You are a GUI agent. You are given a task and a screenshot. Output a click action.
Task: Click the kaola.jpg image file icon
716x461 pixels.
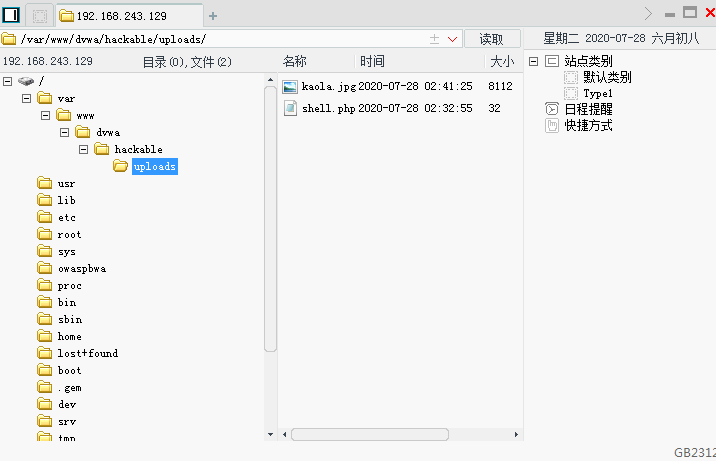pyautogui.click(x=290, y=86)
